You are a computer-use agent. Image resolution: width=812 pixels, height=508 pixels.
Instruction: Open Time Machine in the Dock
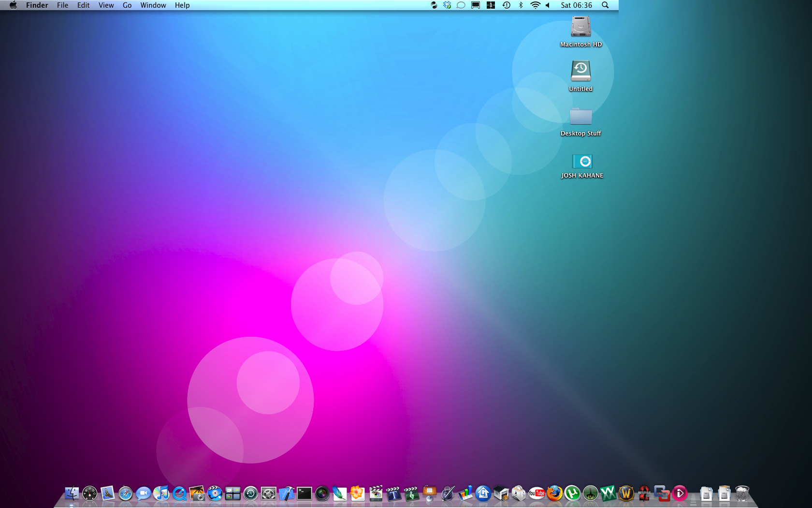coord(250,493)
